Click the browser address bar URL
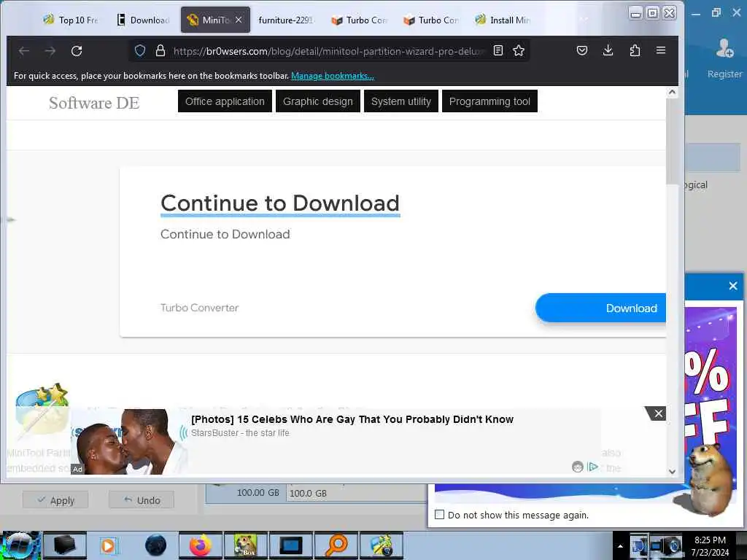747x560 pixels. (329, 51)
